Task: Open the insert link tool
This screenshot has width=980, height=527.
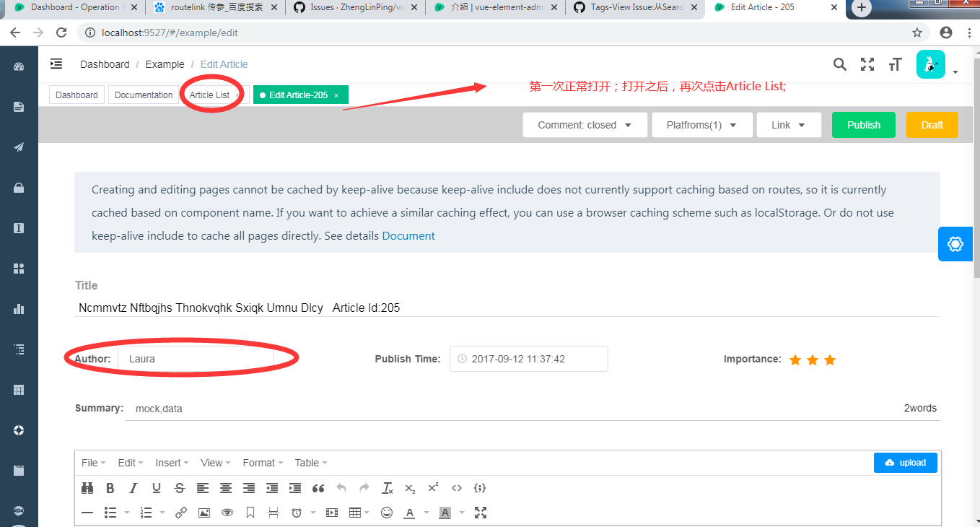Action: pyautogui.click(x=181, y=513)
